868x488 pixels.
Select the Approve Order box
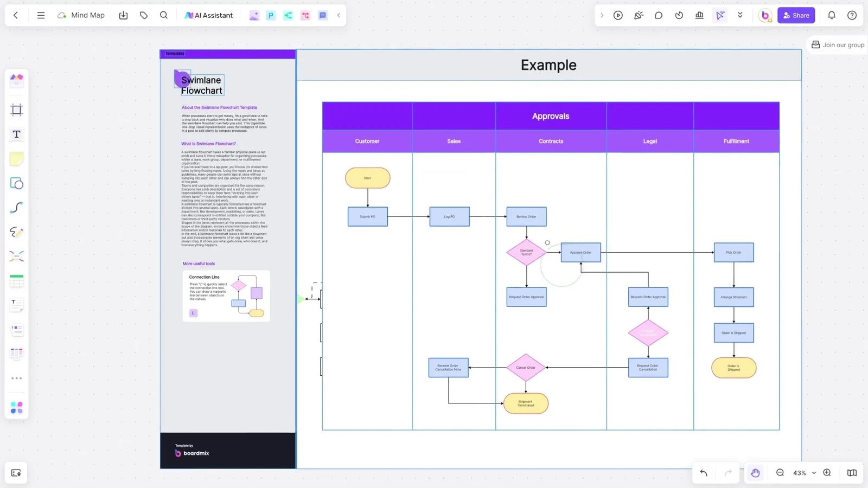pos(580,252)
